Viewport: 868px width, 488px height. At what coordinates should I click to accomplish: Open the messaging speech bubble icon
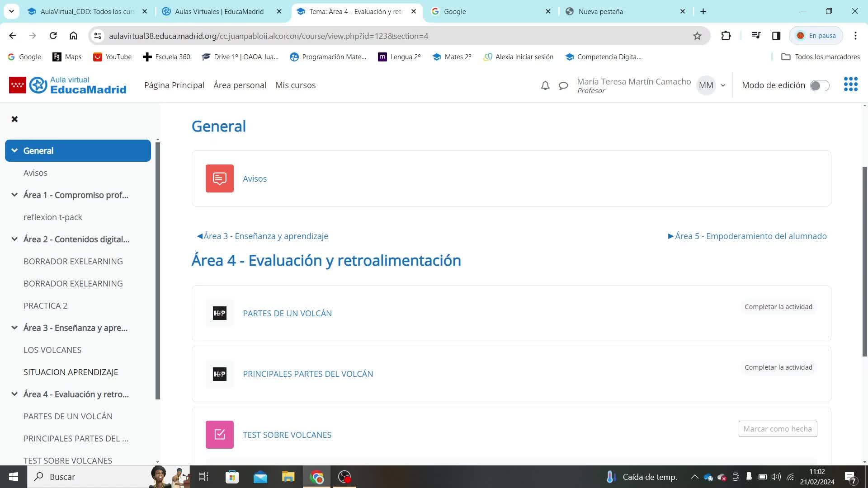tap(563, 85)
